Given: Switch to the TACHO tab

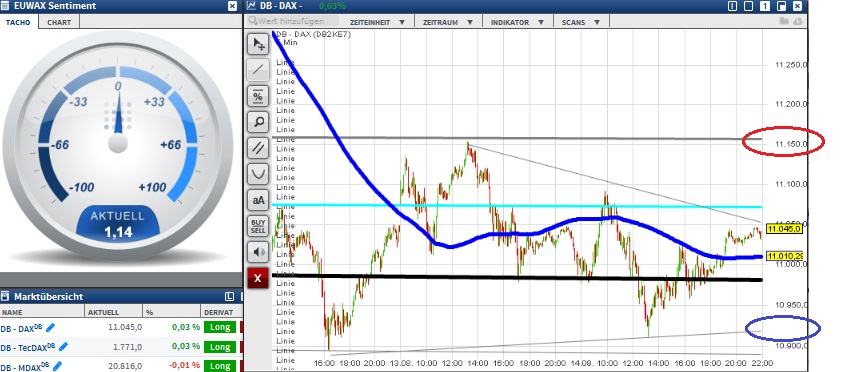Looking at the screenshot, I should tap(19, 22).
